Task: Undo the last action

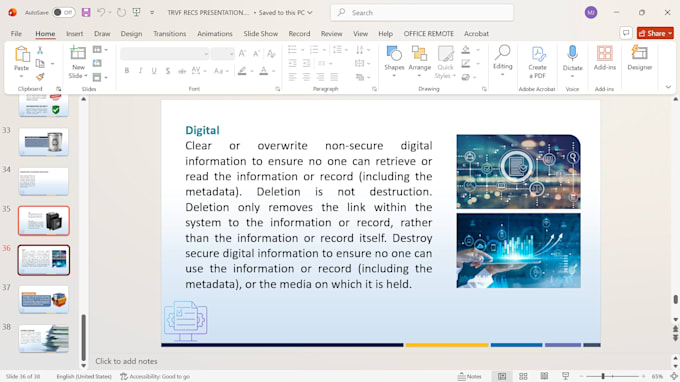Action: (x=101, y=13)
